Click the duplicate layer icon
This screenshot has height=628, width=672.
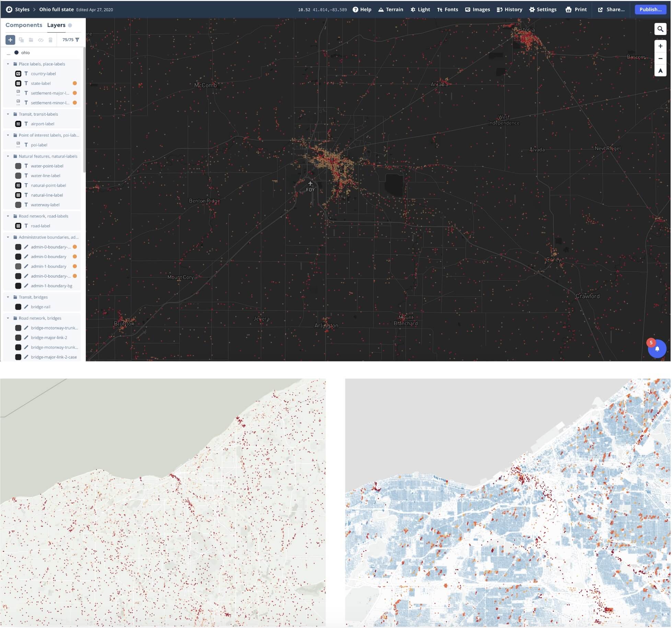(x=21, y=40)
